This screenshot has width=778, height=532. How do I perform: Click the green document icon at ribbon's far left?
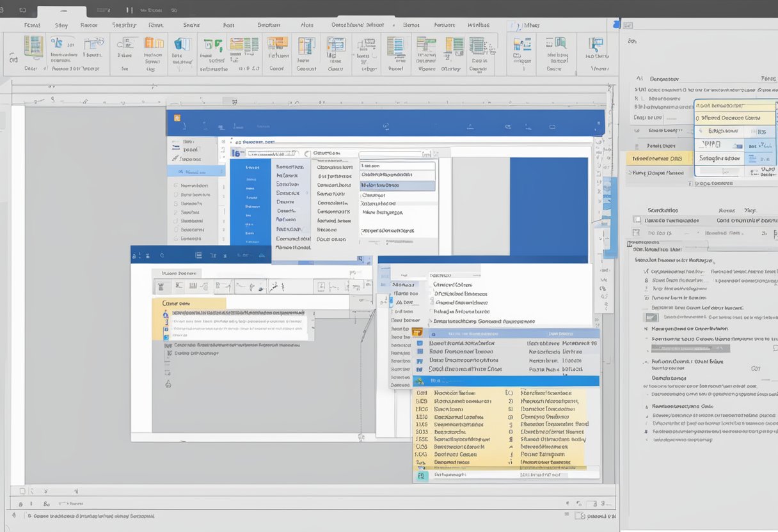[33, 46]
